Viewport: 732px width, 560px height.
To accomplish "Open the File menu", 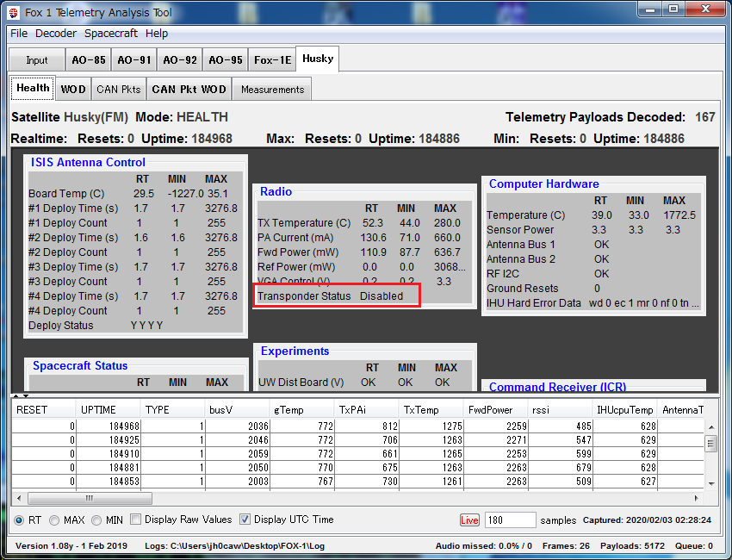I will pyautogui.click(x=19, y=34).
